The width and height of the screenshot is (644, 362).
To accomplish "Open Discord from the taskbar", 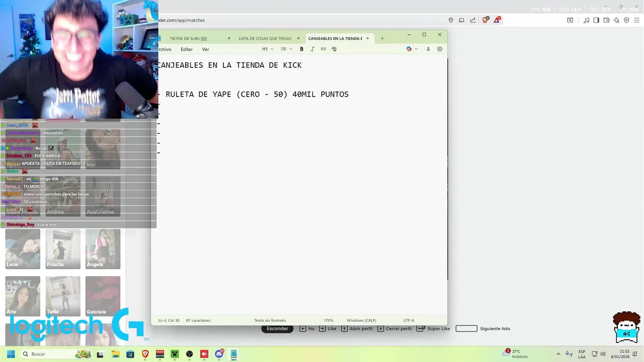I will (x=219, y=354).
